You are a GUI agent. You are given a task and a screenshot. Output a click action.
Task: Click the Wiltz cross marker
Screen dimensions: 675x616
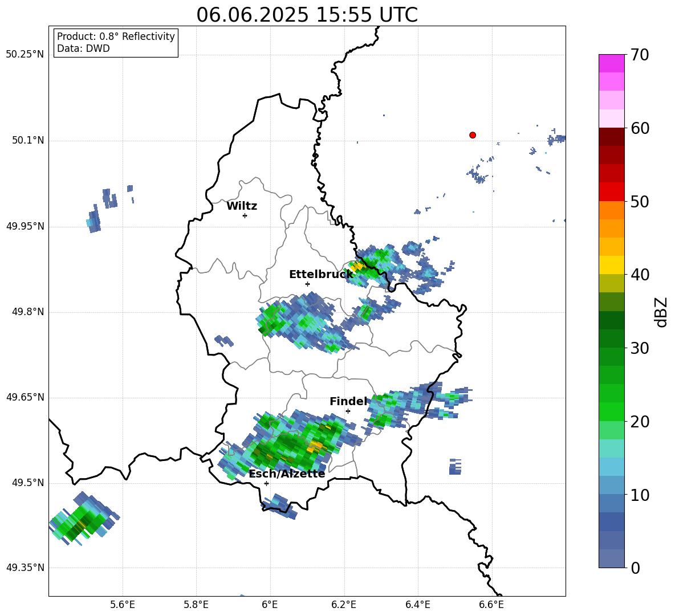click(245, 215)
